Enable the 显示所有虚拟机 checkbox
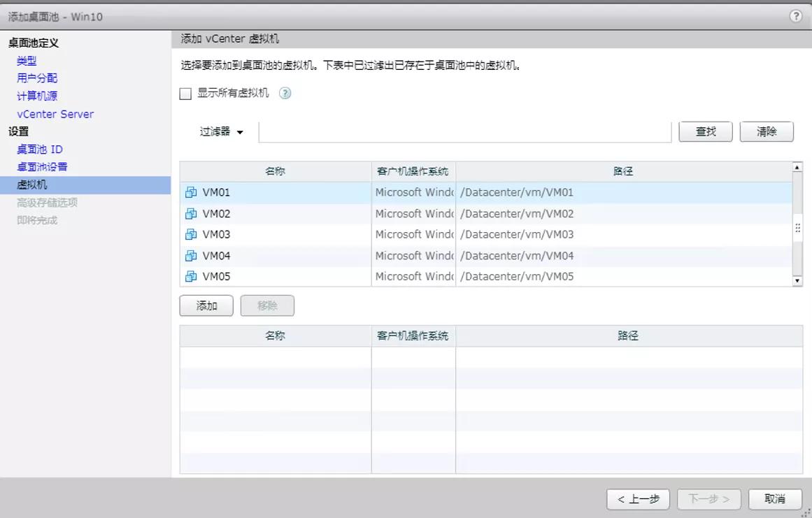Screen dimensions: 812x518 pyautogui.click(x=185, y=92)
